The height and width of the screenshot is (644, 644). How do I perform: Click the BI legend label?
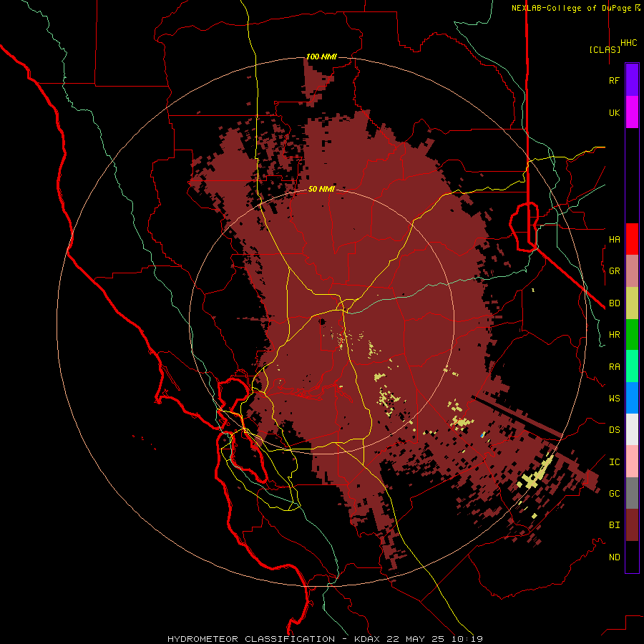click(x=615, y=525)
